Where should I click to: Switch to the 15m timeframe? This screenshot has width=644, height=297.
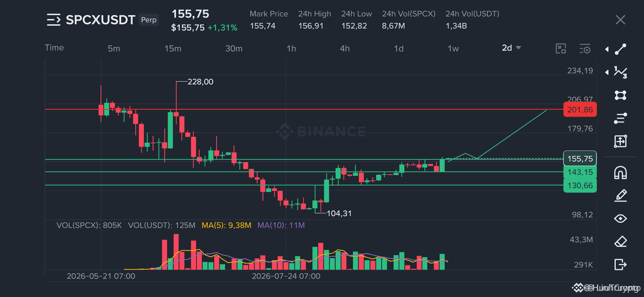pos(173,48)
